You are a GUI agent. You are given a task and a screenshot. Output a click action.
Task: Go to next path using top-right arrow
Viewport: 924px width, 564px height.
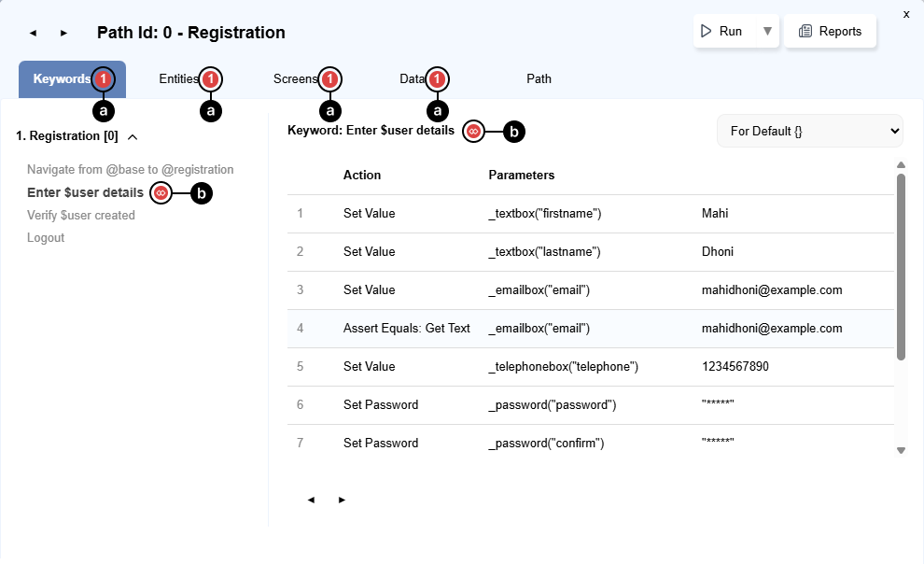(63, 33)
